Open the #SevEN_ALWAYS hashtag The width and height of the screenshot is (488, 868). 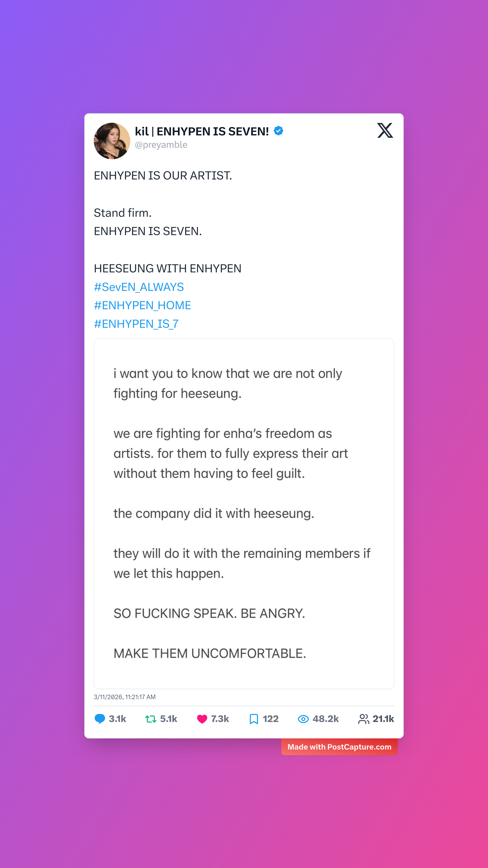(x=139, y=287)
